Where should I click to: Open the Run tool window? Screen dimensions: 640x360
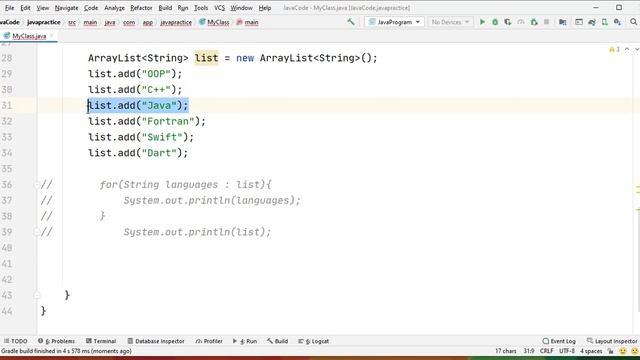tap(245, 341)
